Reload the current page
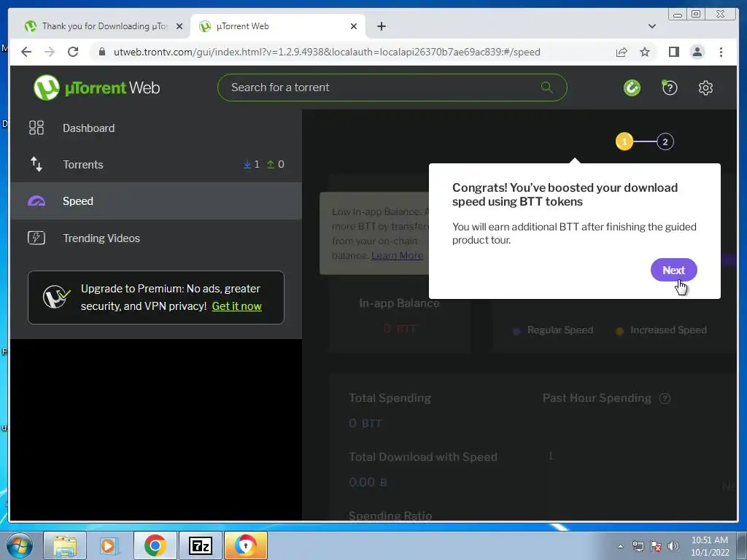Viewport: 747px width, 560px height. pos(73,52)
